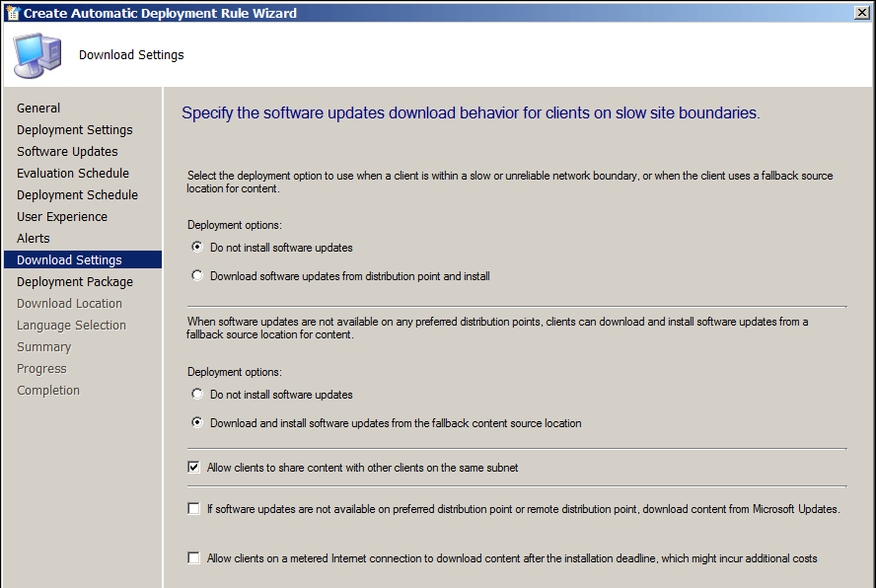This screenshot has height=588, width=876.
Task: Choose 'Download software updates from distribution point and install'
Action: tap(197, 276)
